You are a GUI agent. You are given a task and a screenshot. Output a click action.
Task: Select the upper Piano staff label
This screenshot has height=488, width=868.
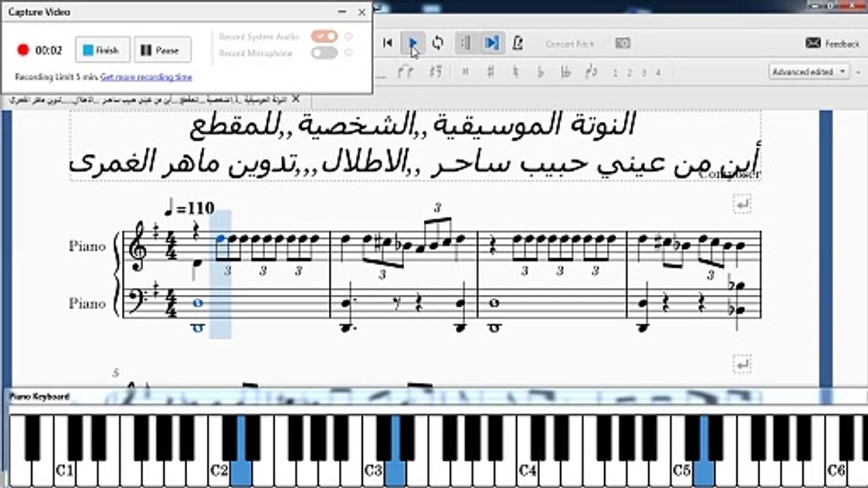pos(87,245)
